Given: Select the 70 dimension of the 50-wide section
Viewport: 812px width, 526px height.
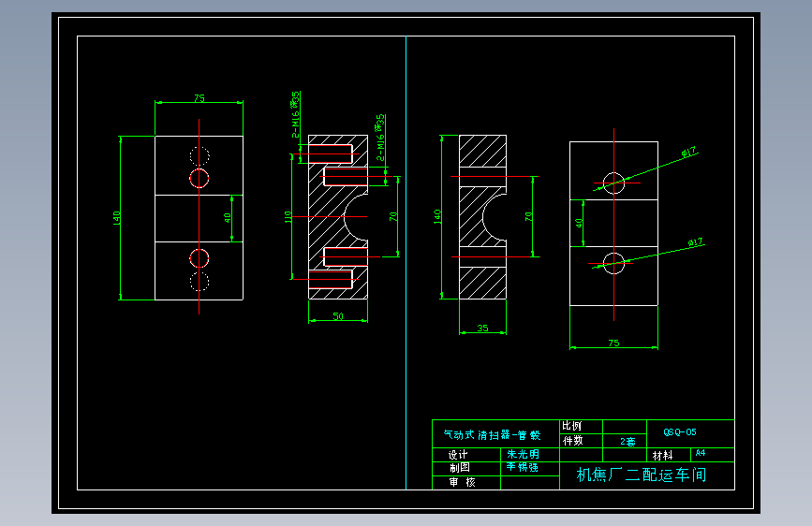Looking at the screenshot, I should [x=393, y=216].
